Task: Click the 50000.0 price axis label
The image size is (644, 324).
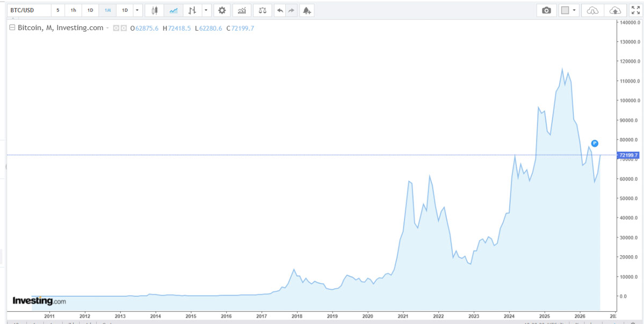Action: 630,198
